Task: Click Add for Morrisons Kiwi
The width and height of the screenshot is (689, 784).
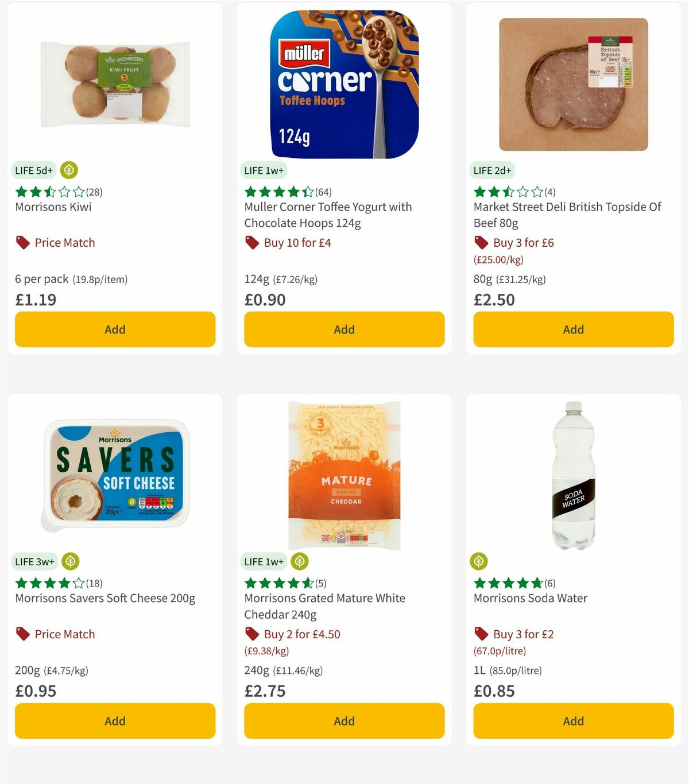Action: tap(115, 329)
